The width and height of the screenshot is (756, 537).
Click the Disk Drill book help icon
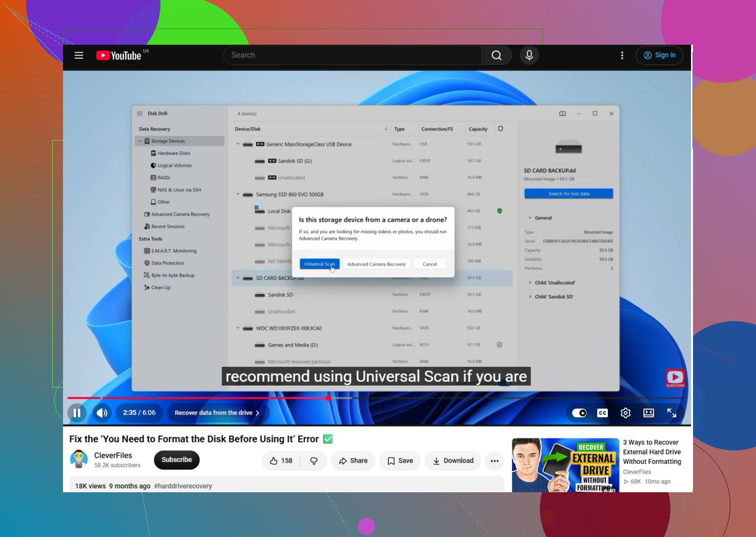(x=563, y=114)
